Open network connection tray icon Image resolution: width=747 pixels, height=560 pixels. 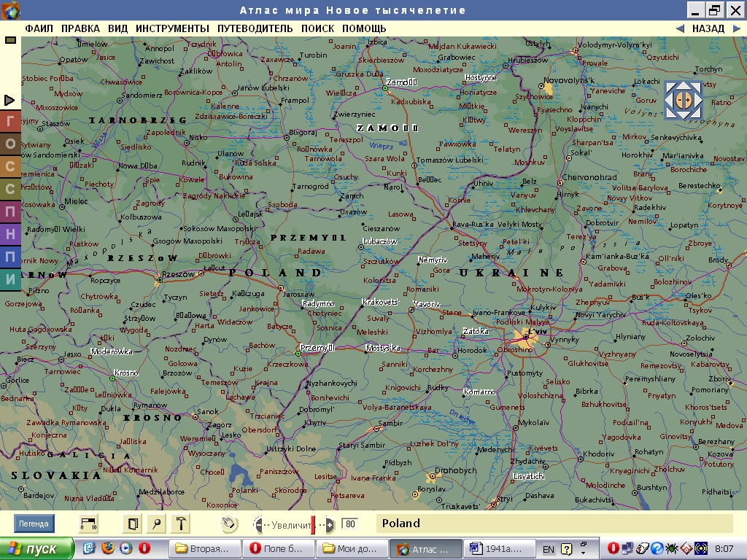[627, 548]
